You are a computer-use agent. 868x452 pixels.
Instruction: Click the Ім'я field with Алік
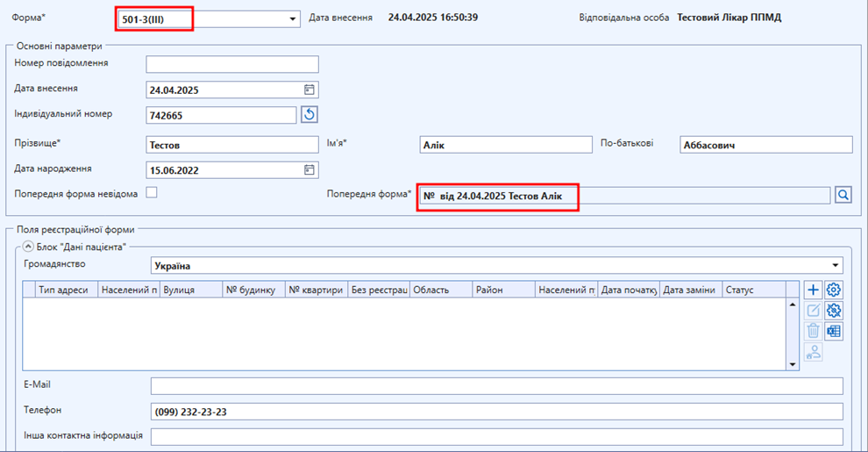[506, 145]
